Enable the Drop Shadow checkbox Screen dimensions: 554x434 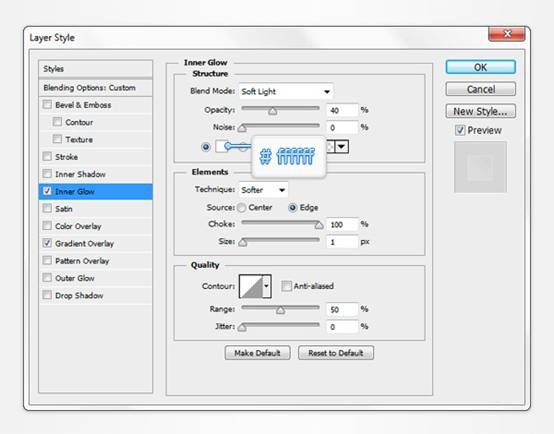[47, 295]
